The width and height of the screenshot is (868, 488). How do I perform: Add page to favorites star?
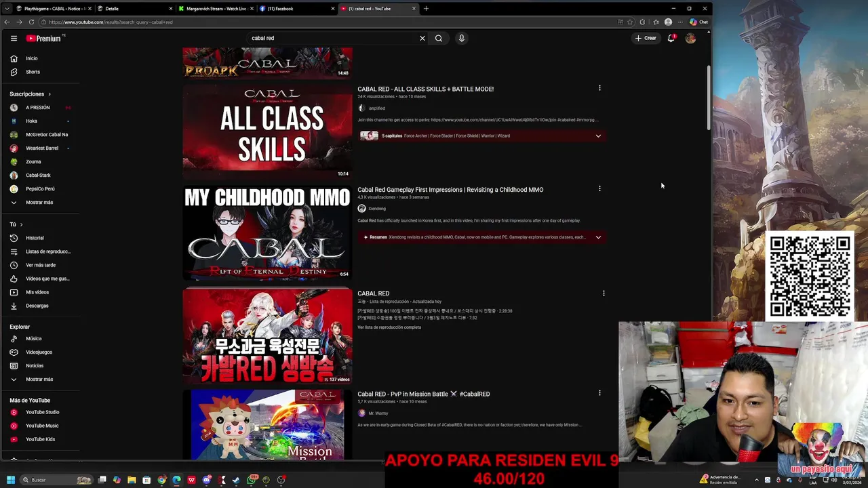630,22
